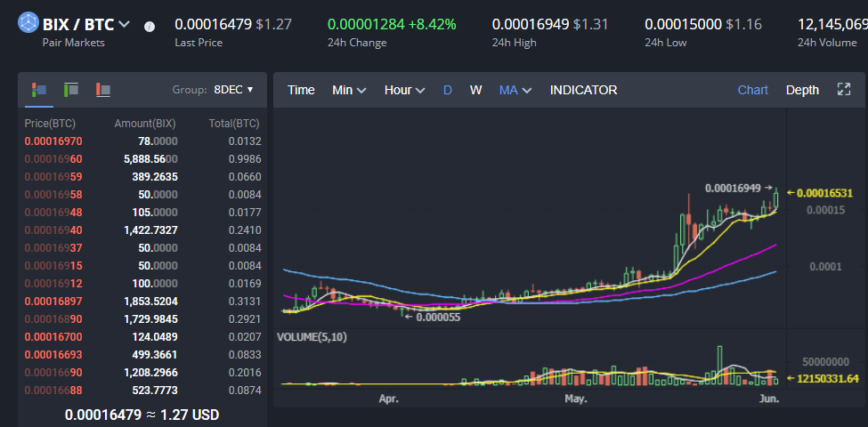Viewport: 868px width, 427px height.
Task: Switch chart to daily D interval
Action: [x=448, y=90]
